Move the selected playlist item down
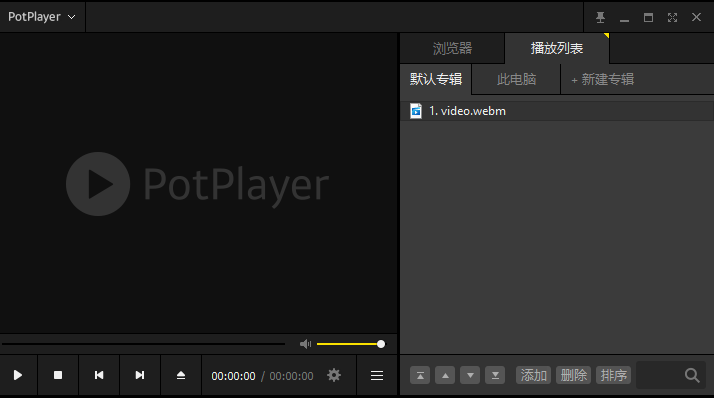 click(470, 375)
